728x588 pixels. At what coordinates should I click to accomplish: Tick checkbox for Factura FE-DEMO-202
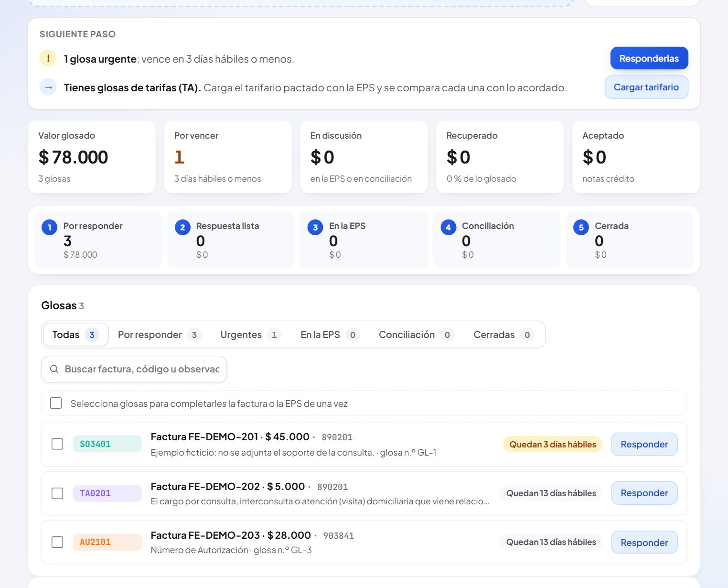pos(57,493)
